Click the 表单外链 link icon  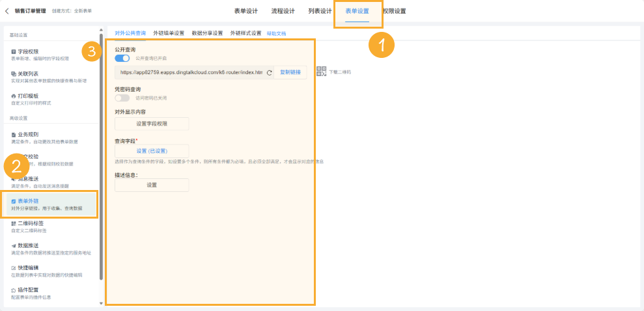tap(14, 202)
